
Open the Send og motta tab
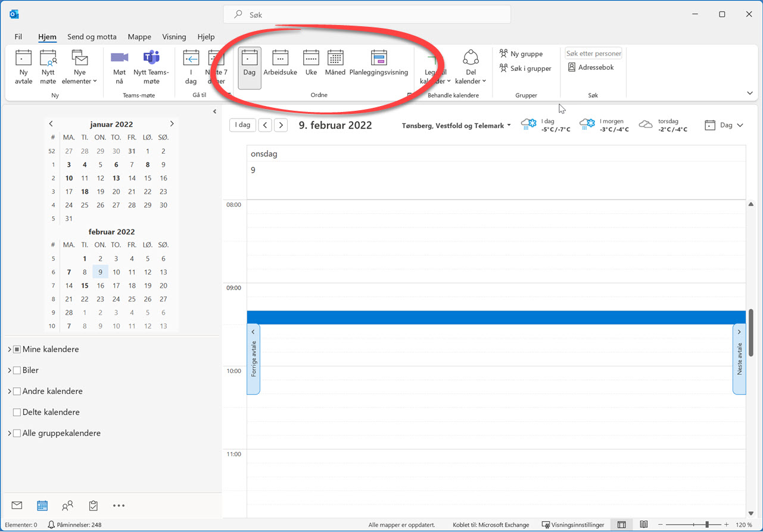[92, 36]
